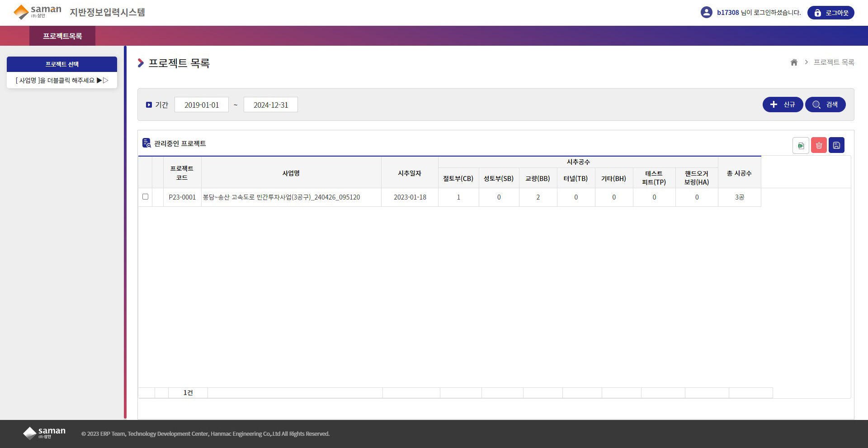Click the Saman logo in header
Screen dimensions: 868x448
pos(37,12)
